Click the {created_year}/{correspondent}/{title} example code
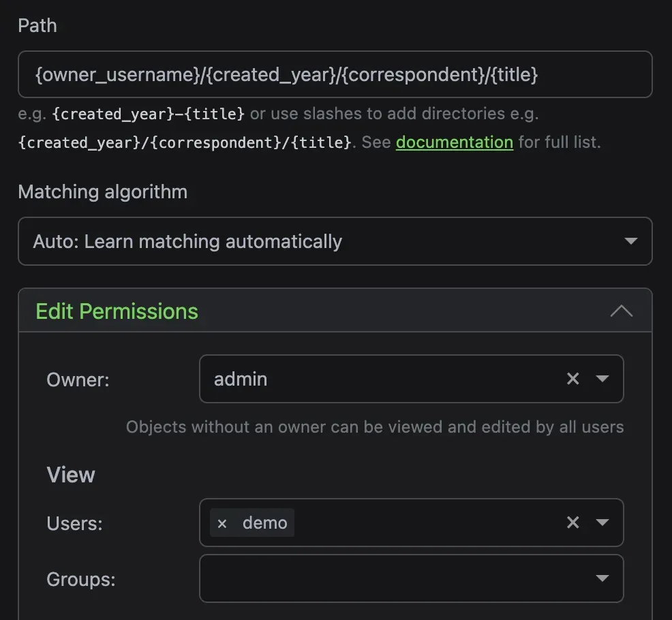The image size is (672, 620). pyautogui.click(x=185, y=142)
